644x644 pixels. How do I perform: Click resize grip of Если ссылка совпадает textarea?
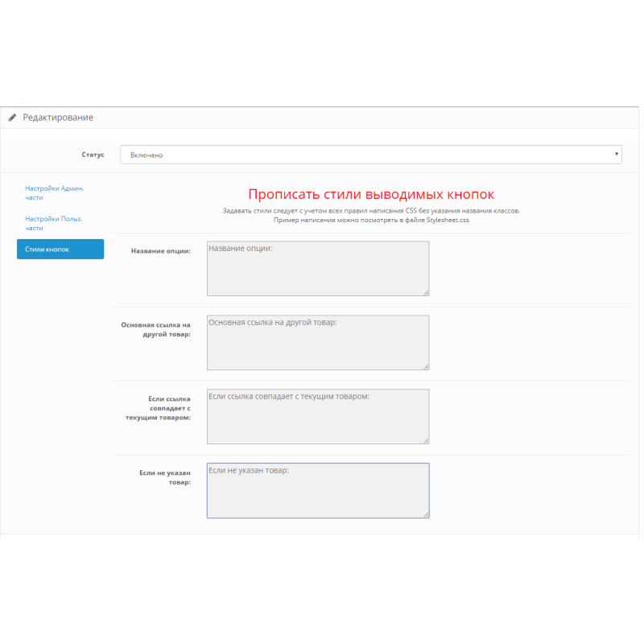pyautogui.click(x=426, y=441)
